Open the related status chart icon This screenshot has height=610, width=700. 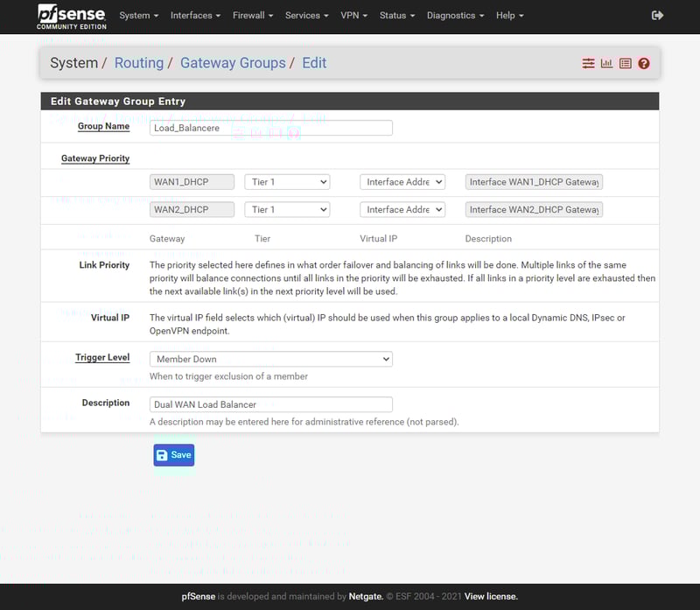coord(606,64)
